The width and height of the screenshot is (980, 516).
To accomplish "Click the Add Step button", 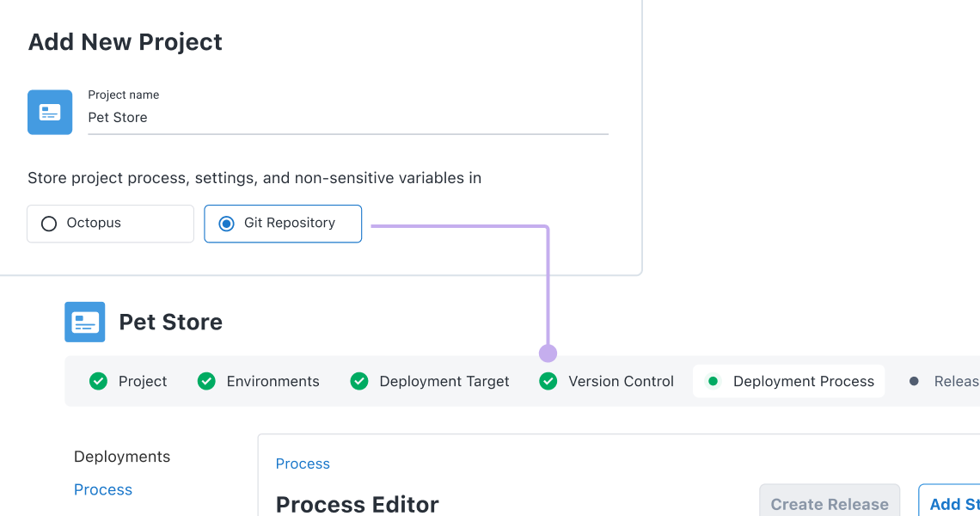I will (x=949, y=503).
